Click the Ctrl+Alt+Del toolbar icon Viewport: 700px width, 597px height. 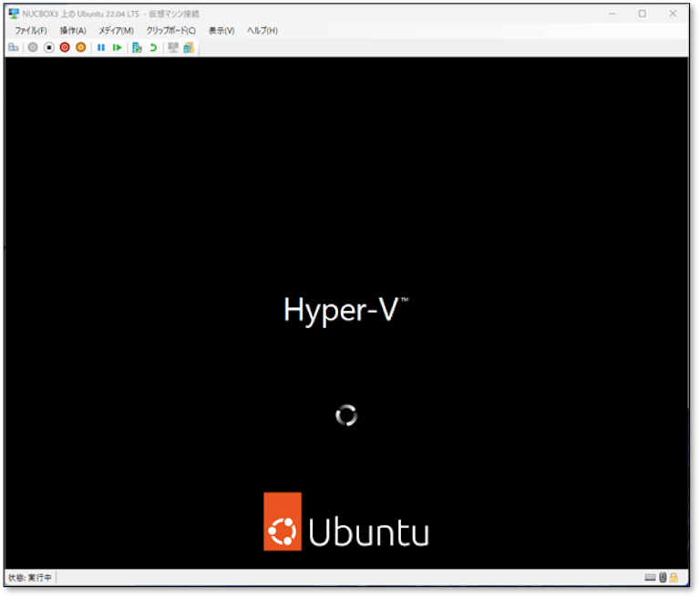click(14, 47)
